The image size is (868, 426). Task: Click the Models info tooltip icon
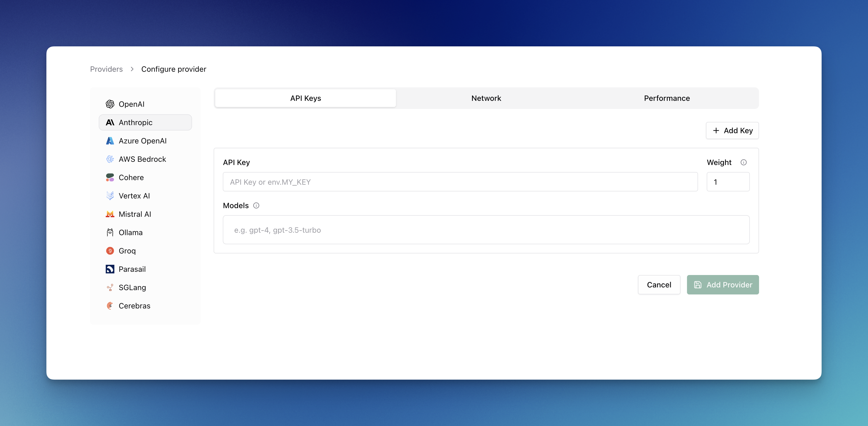[256, 205]
